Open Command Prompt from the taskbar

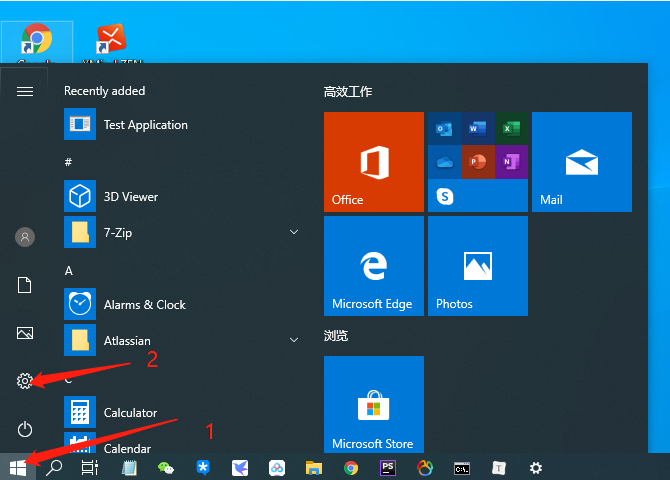462,468
